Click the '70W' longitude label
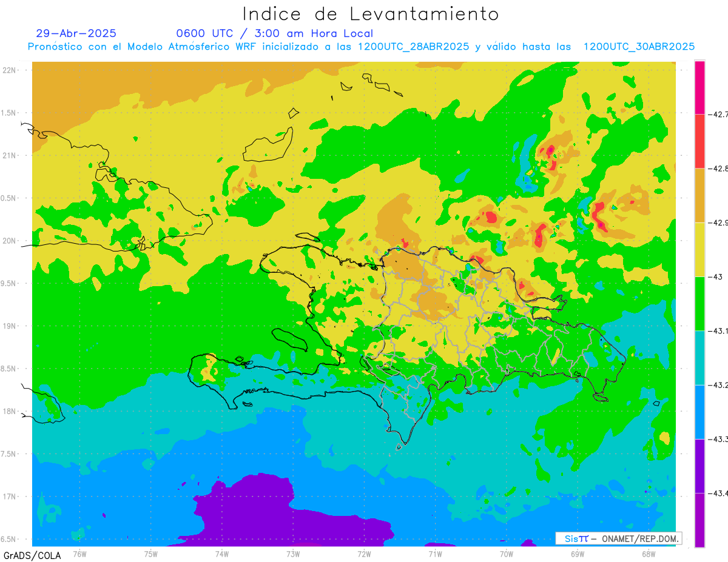The height and width of the screenshot is (562, 728). [507, 554]
